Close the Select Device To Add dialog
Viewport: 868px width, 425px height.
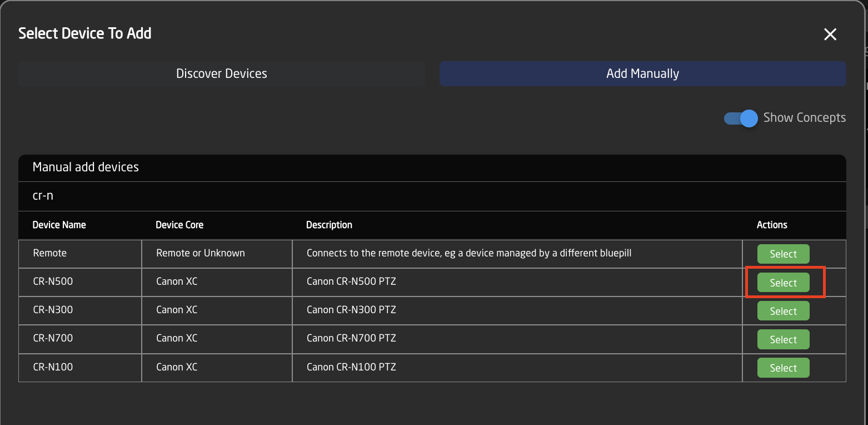pos(830,34)
